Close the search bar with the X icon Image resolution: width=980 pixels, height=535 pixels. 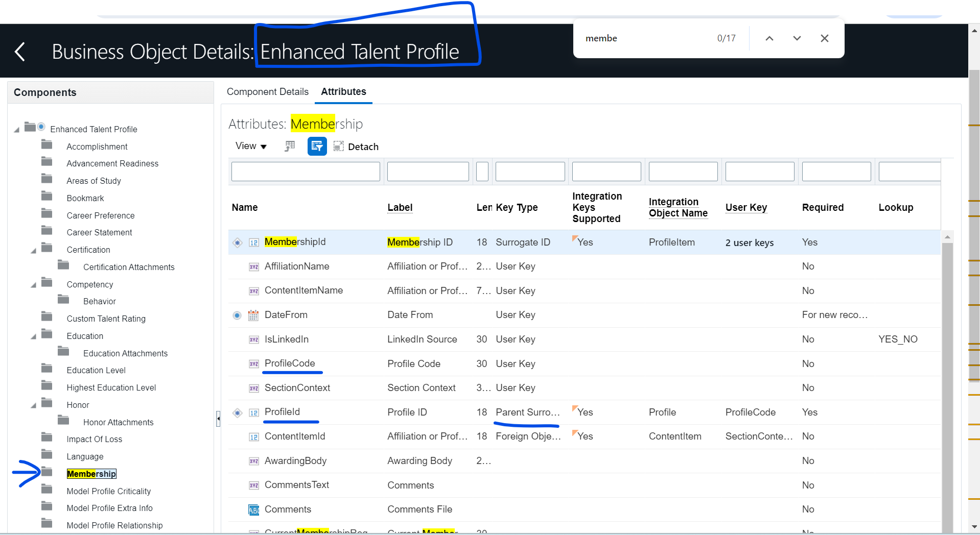pos(824,38)
